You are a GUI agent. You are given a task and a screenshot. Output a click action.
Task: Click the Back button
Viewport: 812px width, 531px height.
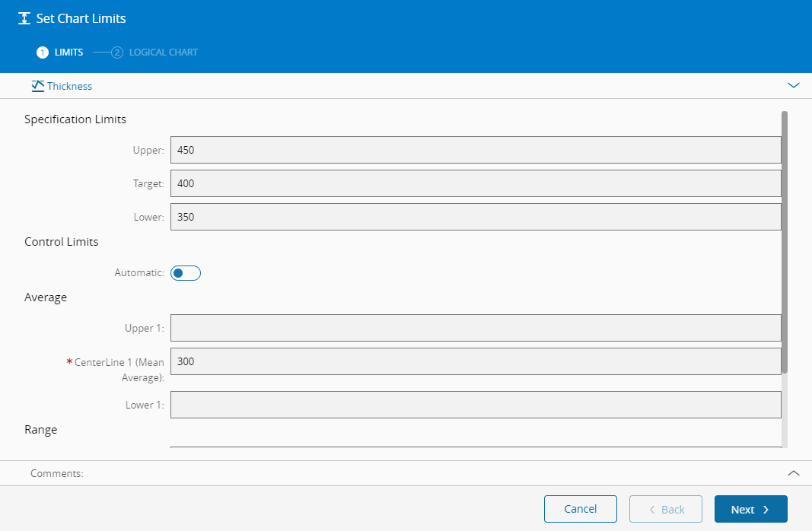(x=666, y=510)
